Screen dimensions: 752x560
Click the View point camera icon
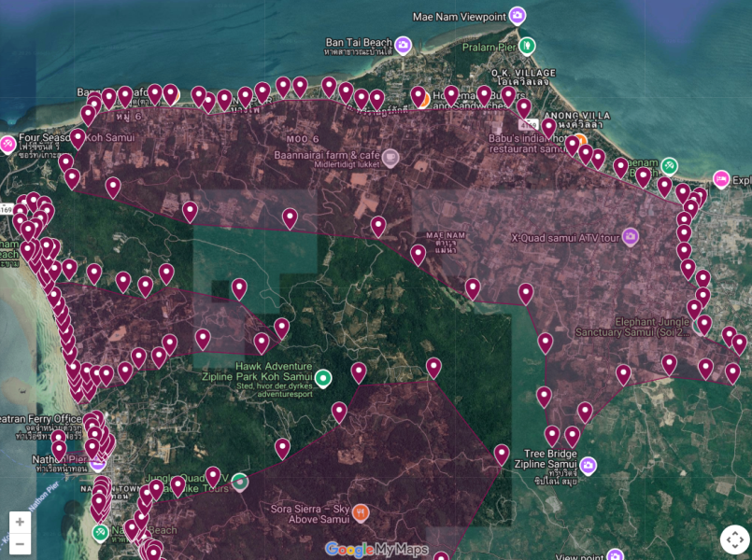(x=615, y=554)
